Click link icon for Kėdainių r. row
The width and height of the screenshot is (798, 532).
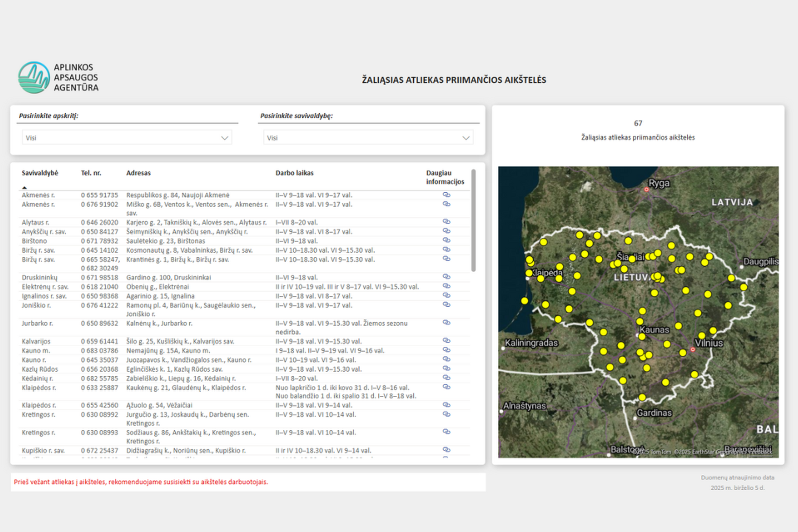tap(446, 377)
